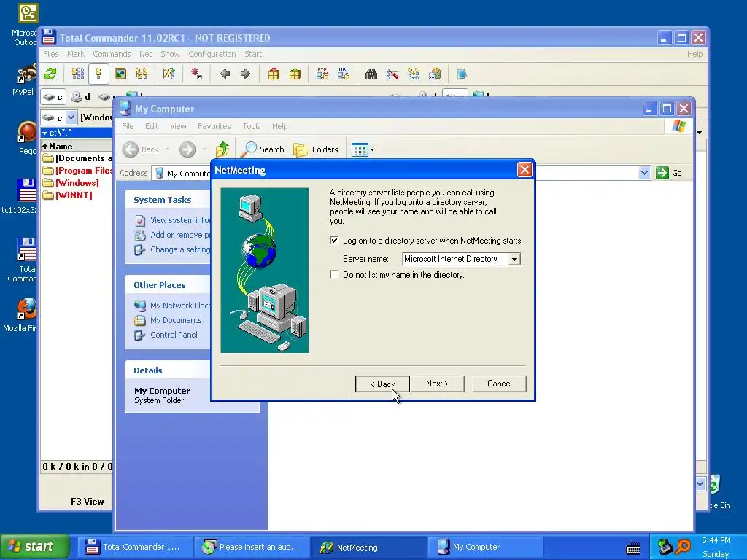The width and height of the screenshot is (747, 560).
Task: Open the Server name dropdown in NetMeeting
Action: (x=514, y=259)
